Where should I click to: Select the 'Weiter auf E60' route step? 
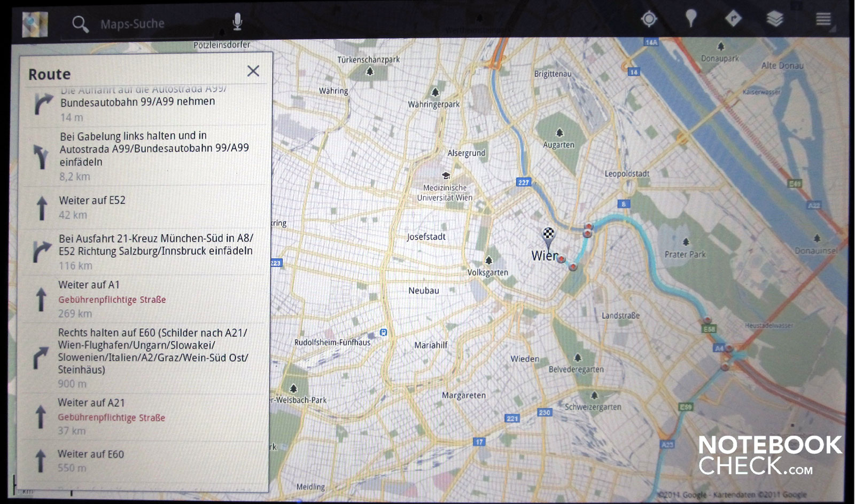pyautogui.click(x=144, y=461)
